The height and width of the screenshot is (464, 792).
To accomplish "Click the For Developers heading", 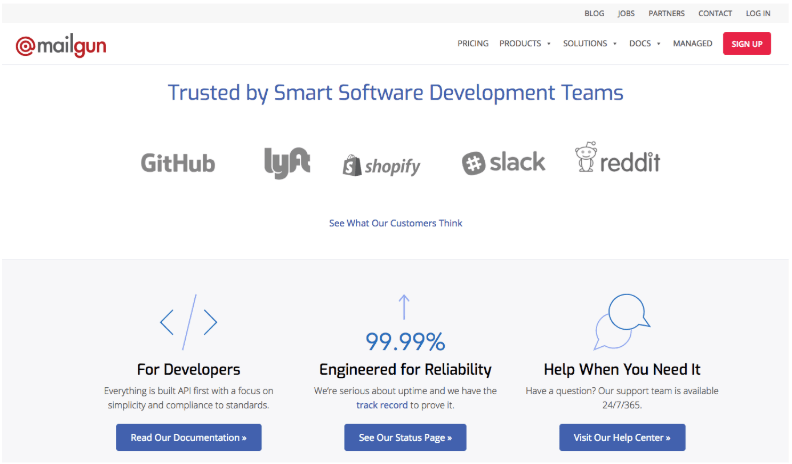I will 188,370.
